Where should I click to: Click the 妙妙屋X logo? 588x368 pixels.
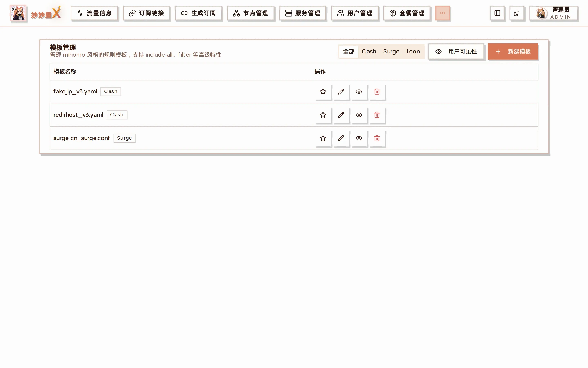click(x=36, y=13)
